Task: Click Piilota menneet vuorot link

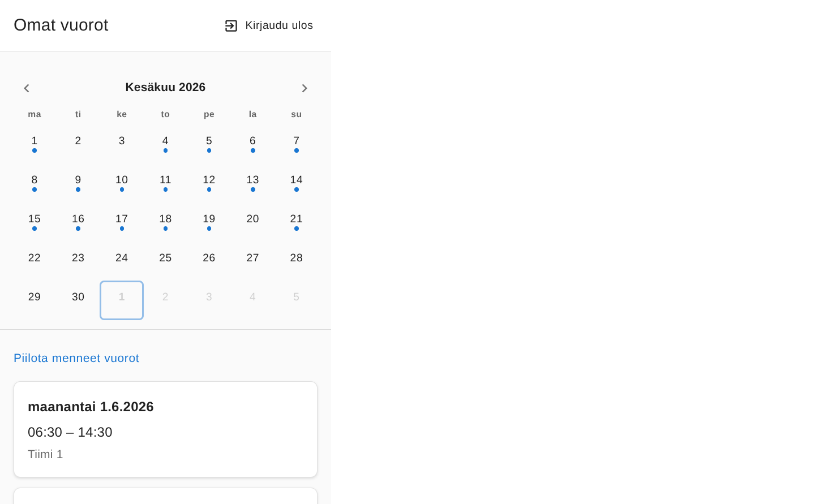Action: [x=76, y=358]
